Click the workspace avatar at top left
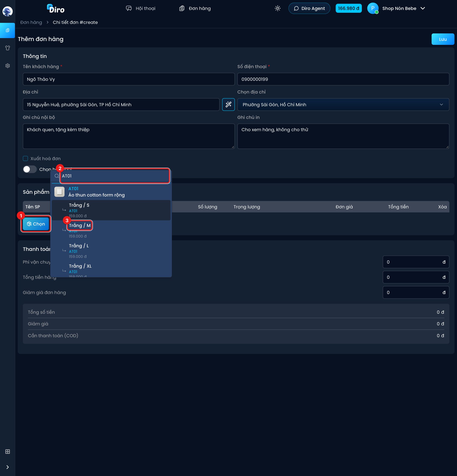Viewport: 457px width, 476px height. (8, 11)
